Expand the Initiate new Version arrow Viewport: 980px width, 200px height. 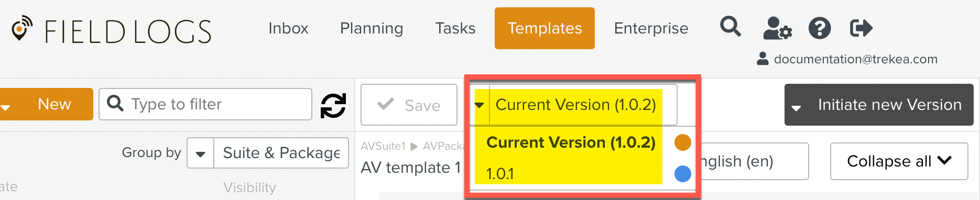point(796,108)
